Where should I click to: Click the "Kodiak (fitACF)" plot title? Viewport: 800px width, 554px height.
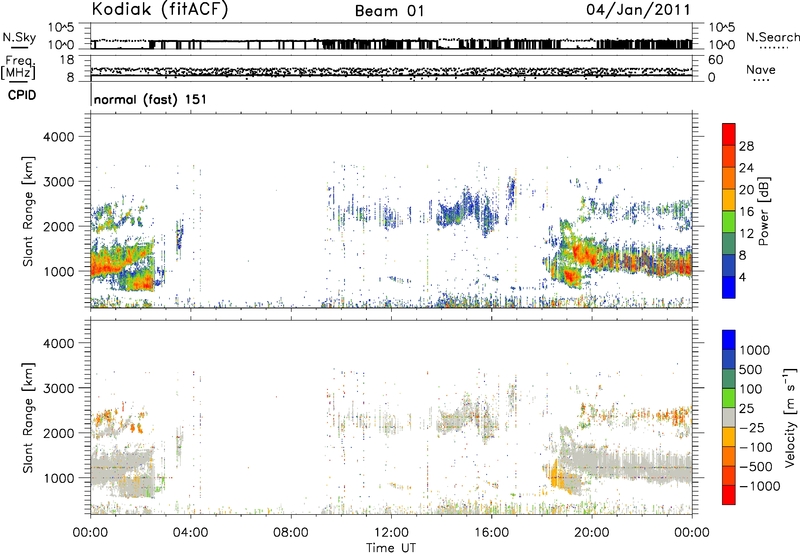tap(160, 10)
